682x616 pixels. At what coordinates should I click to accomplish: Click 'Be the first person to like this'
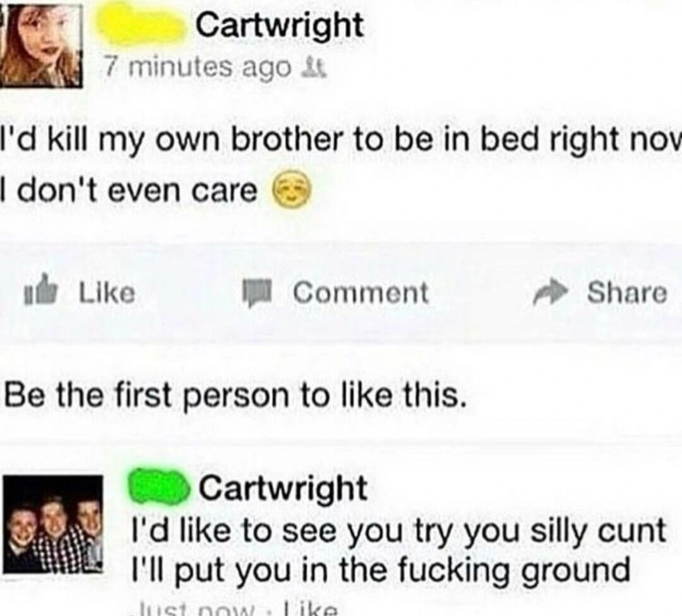pyautogui.click(x=236, y=396)
